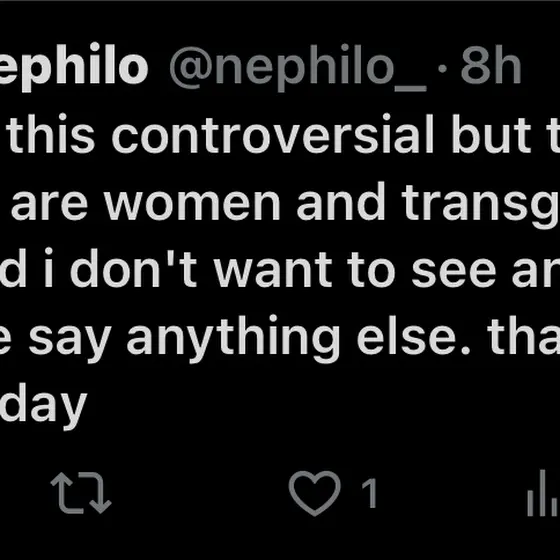This screenshot has width=560, height=560.
Task: Click the cut-off word "transg" in the tweet
Action: pyautogui.click(x=481, y=205)
